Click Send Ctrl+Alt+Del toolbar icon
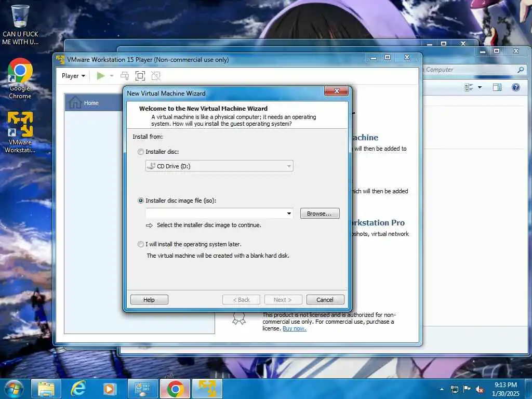This screenshot has width=532, height=399. (x=125, y=76)
